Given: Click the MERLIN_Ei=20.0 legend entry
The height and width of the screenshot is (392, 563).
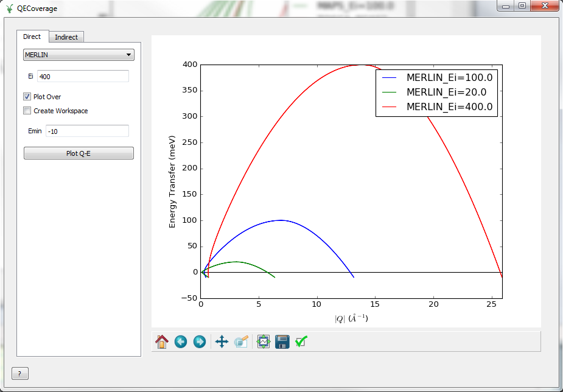Looking at the screenshot, I should click(x=434, y=93).
